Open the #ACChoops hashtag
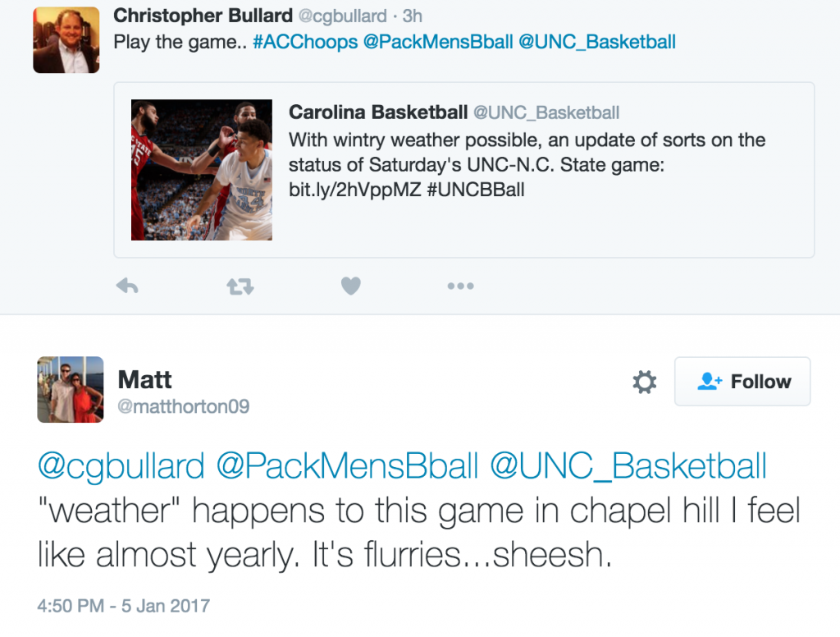 305,42
